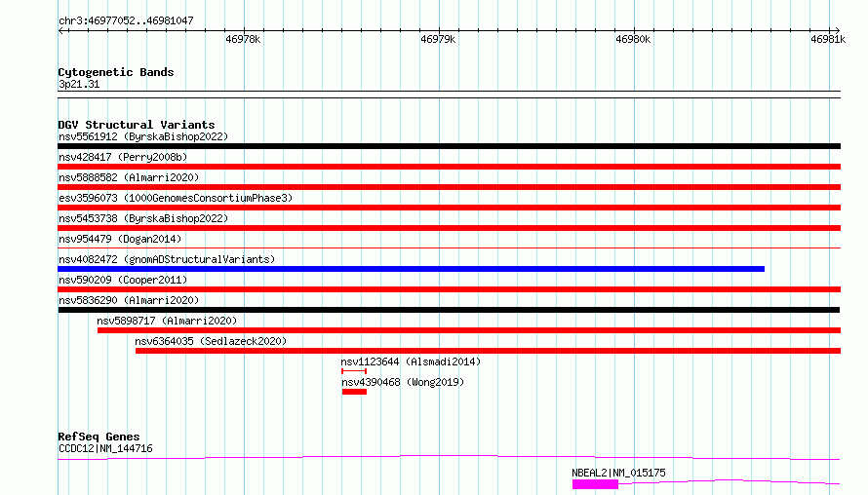Open nsv5453738 (ByrskaBishop2022) label
Image resolution: width=868 pixels, height=495 pixels.
[143, 218]
